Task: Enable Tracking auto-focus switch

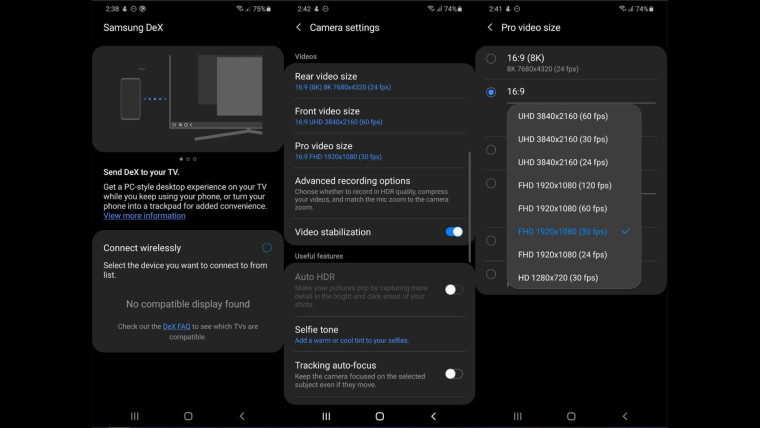Action: (x=454, y=374)
